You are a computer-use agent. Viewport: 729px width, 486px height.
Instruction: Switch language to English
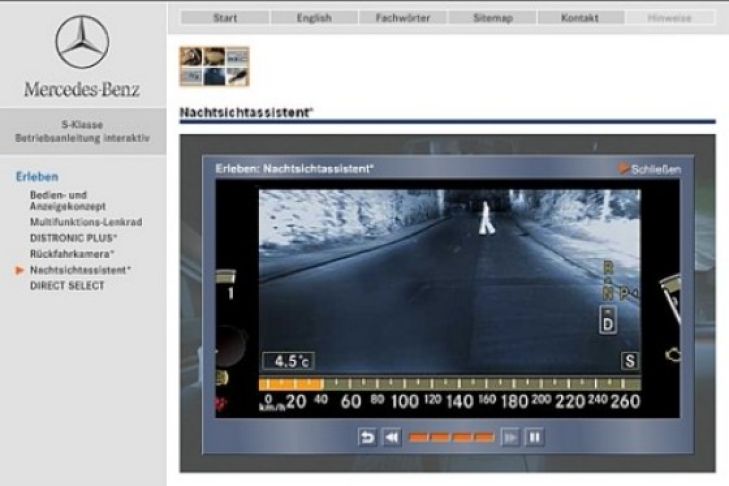tap(314, 18)
